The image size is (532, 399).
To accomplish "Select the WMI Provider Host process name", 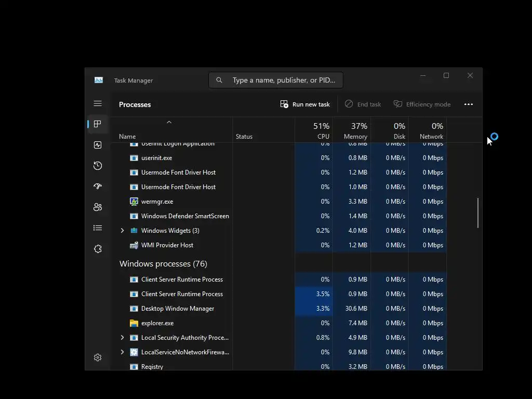I will point(167,245).
